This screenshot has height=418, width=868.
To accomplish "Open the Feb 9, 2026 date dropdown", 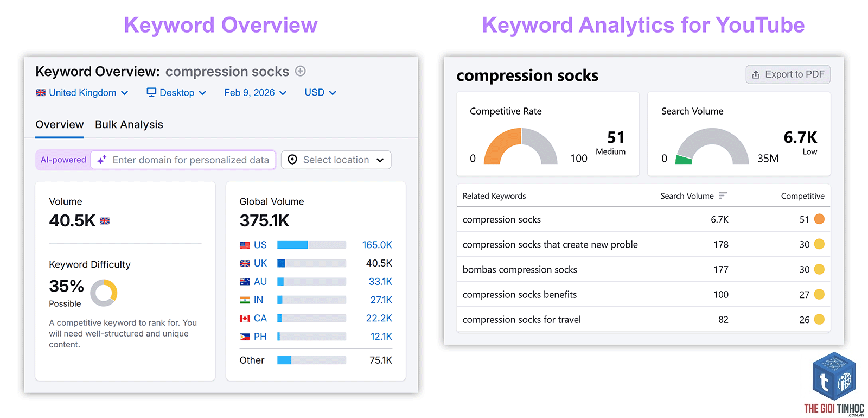I will pyautogui.click(x=256, y=93).
